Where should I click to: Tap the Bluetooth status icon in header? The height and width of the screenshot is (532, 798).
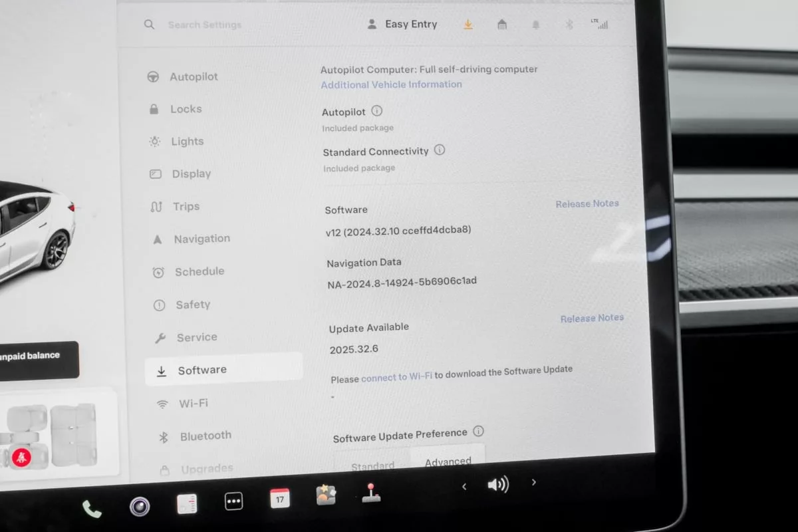click(569, 25)
